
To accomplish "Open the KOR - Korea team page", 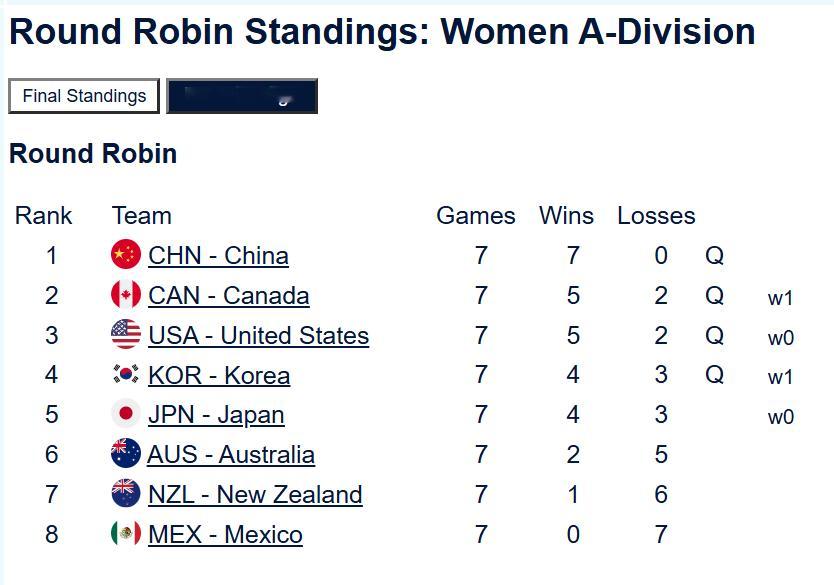I will click(219, 376).
